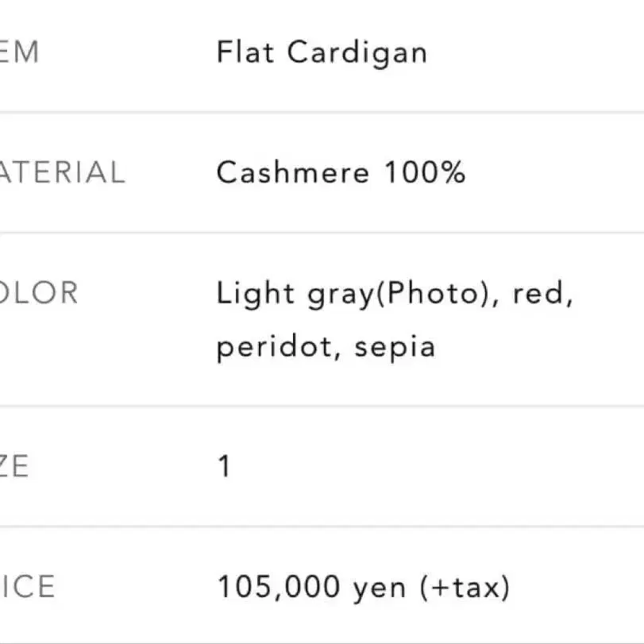The width and height of the screenshot is (644, 644).
Task: Click the "Cashmere 100%" material value
Action: coord(340,173)
